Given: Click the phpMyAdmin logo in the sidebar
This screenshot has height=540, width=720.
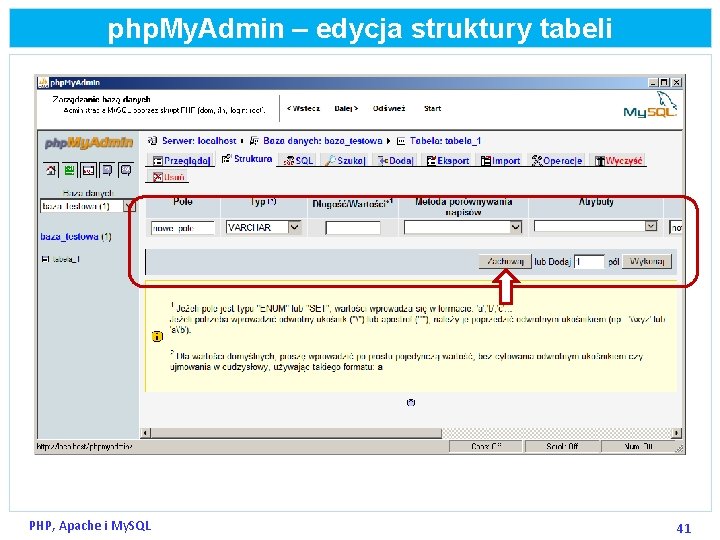Looking at the screenshot, I should 89,143.
